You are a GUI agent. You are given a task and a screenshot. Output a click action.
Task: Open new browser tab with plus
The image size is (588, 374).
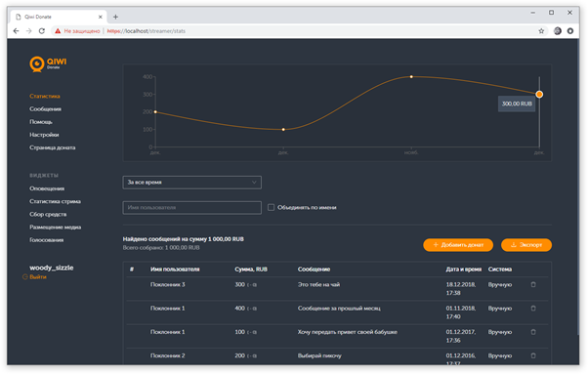pos(115,17)
